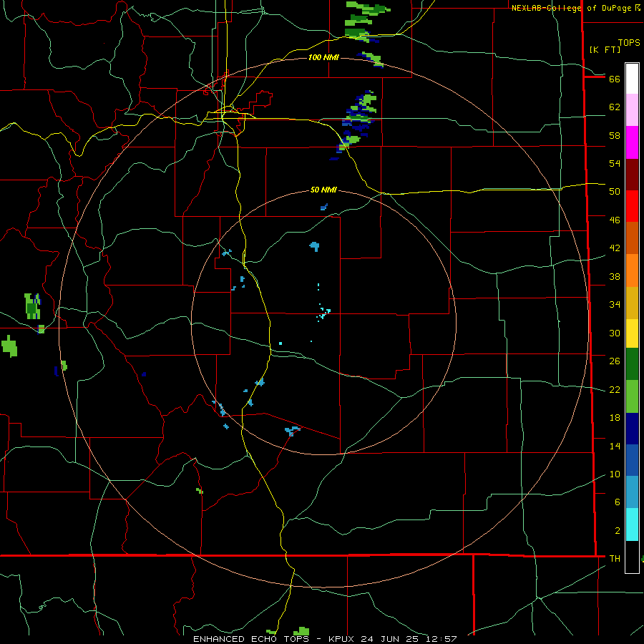Screen dimensions: 644x644
Task: Select the [K FT] units label
Action: [x=605, y=49]
